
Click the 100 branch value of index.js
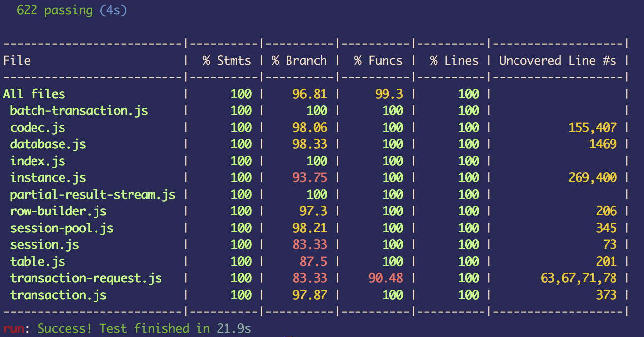pos(317,161)
